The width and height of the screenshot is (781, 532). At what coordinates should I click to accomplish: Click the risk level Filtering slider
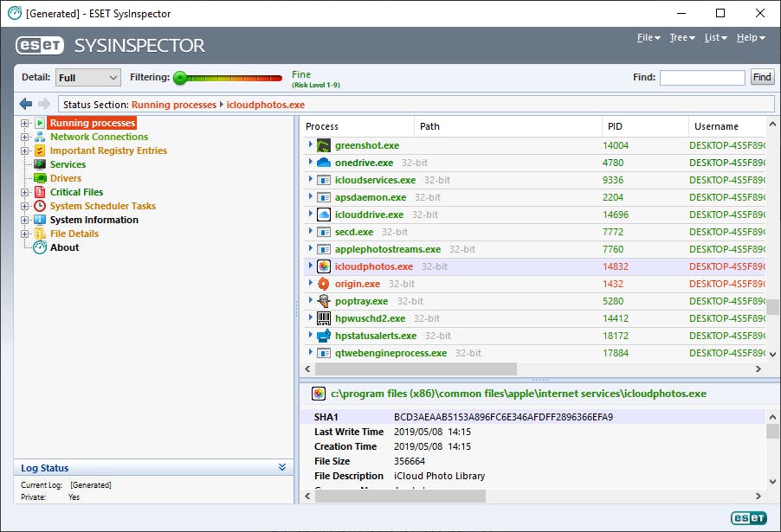tap(229, 78)
